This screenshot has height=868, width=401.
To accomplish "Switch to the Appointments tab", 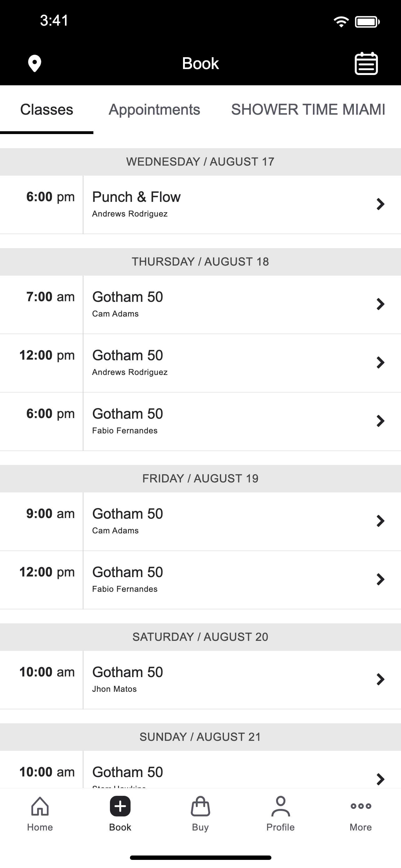I will (154, 110).
